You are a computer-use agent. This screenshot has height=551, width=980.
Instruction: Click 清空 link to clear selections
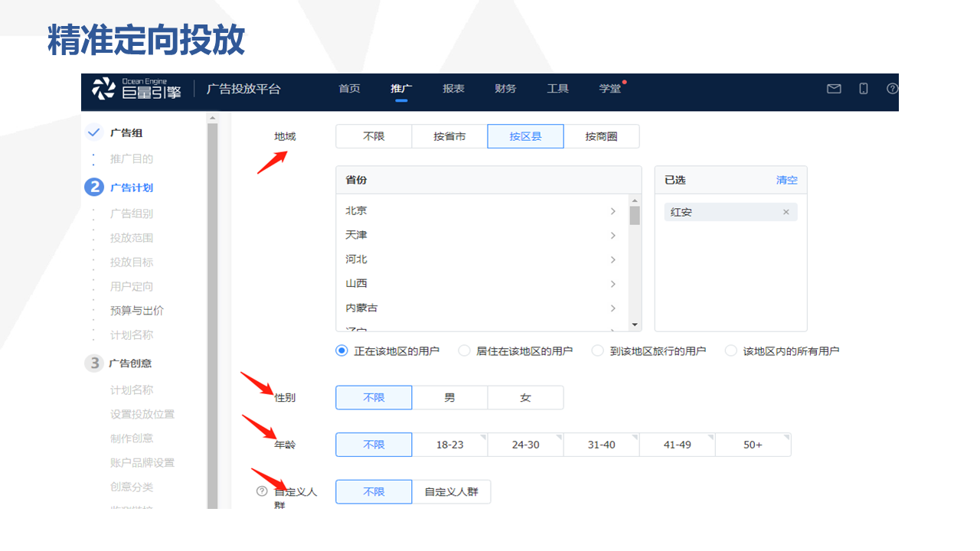click(786, 180)
